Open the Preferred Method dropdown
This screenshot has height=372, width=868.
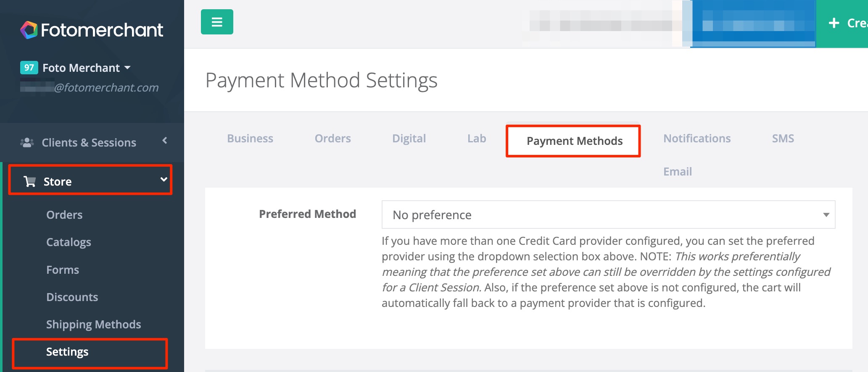pos(608,215)
